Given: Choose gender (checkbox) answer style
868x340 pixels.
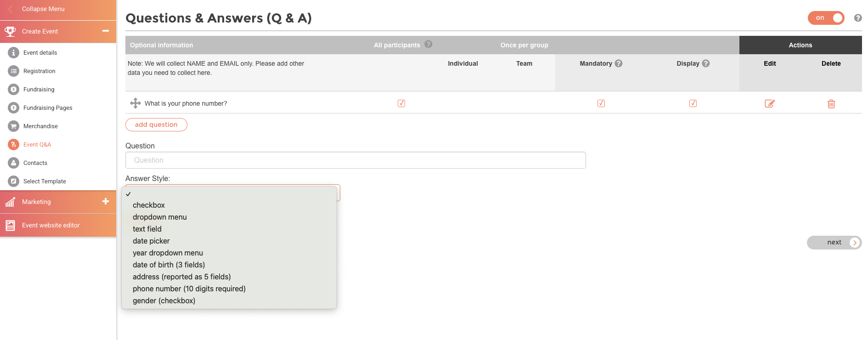Looking at the screenshot, I should pos(229,300).
